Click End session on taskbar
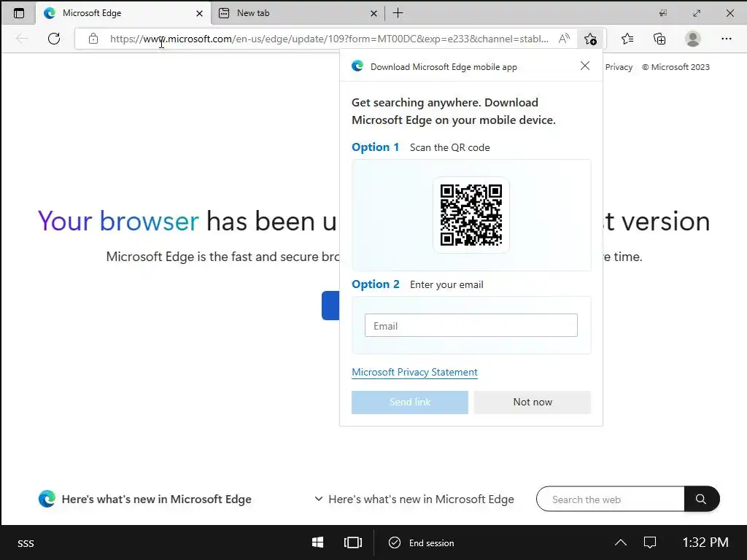Viewport: 747px width, 560px height. point(422,542)
